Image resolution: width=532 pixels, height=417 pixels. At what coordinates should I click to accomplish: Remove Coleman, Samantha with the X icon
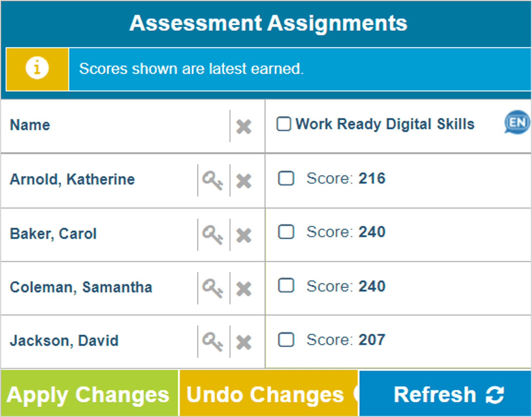pyautogui.click(x=244, y=289)
